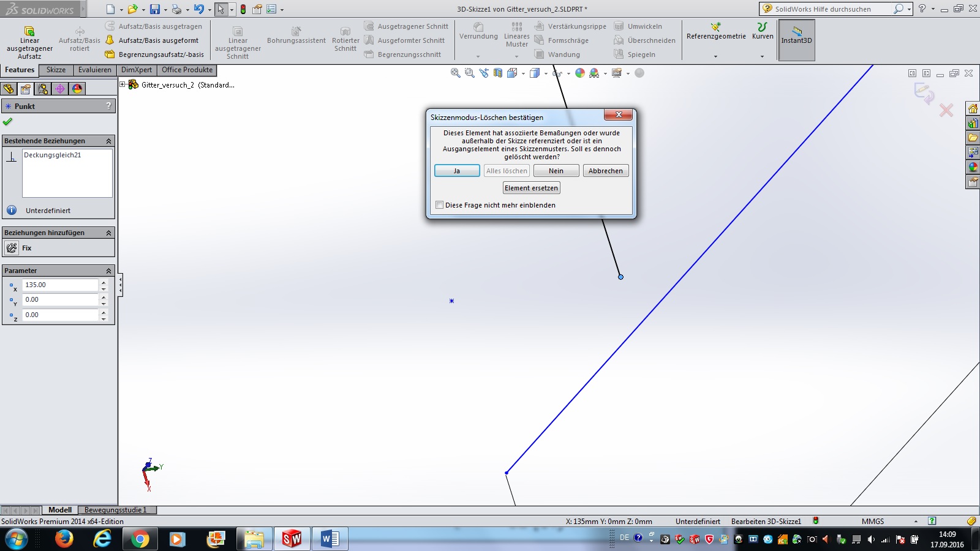Switch to DimXpert tab
This screenshot has width=980, height=551.
point(137,70)
